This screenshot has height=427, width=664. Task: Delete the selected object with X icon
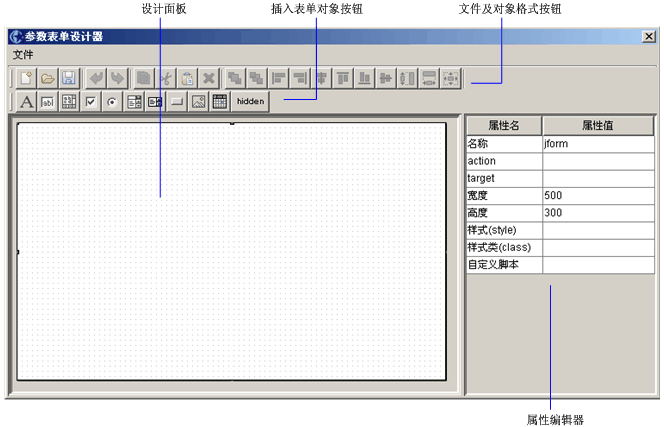[209, 78]
